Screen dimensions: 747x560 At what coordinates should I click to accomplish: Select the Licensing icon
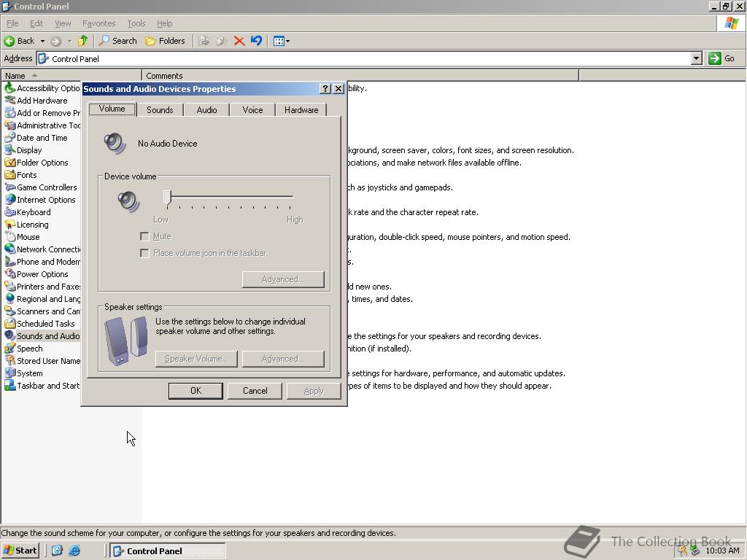pos(10,225)
